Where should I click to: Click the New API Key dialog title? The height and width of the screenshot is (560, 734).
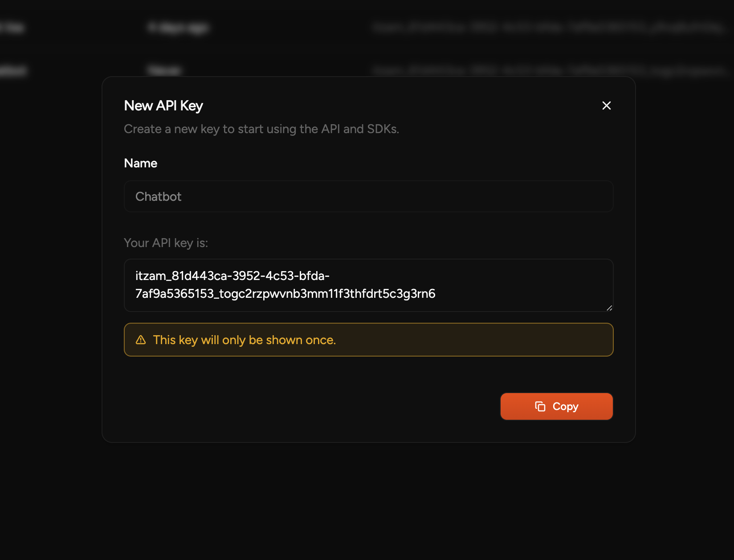pos(163,106)
